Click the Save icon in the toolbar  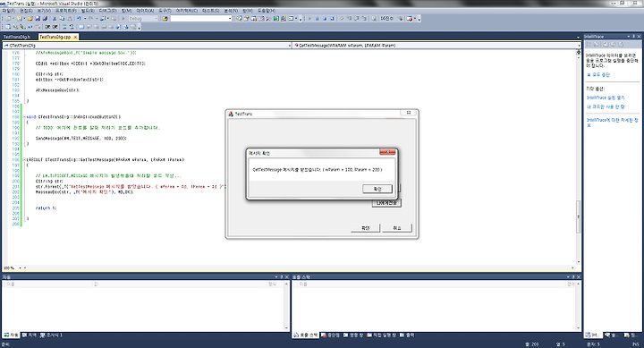coord(38,19)
